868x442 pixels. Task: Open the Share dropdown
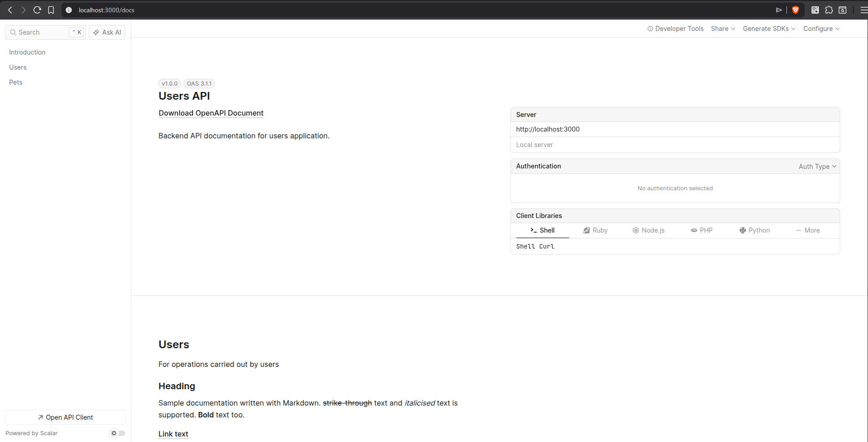(x=722, y=29)
